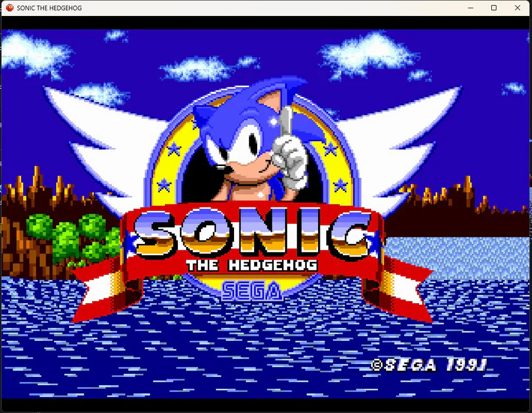Image resolution: width=532 pixels, height=413 pixels.
Task: Maximize the SONIC THE HEDGEHOG window
Action: [494, 8]
